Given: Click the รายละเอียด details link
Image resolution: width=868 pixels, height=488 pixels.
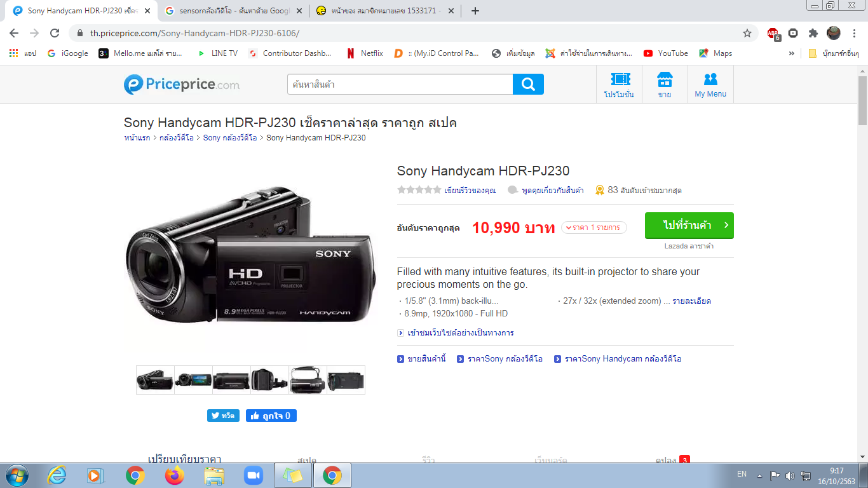Looking at the screenshot, I should [x=691, y=301].
